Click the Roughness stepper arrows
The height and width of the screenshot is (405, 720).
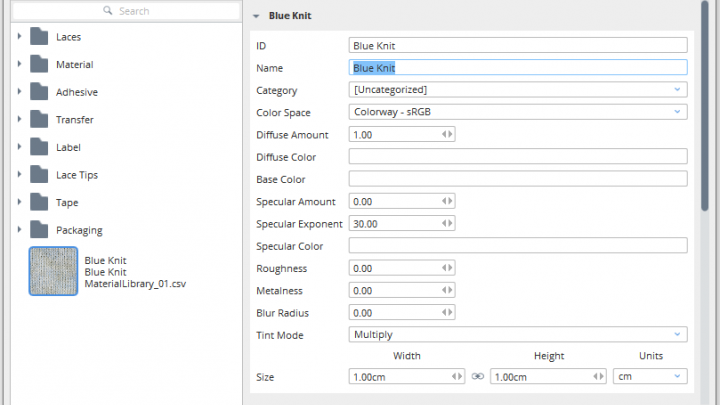(447, 268)
